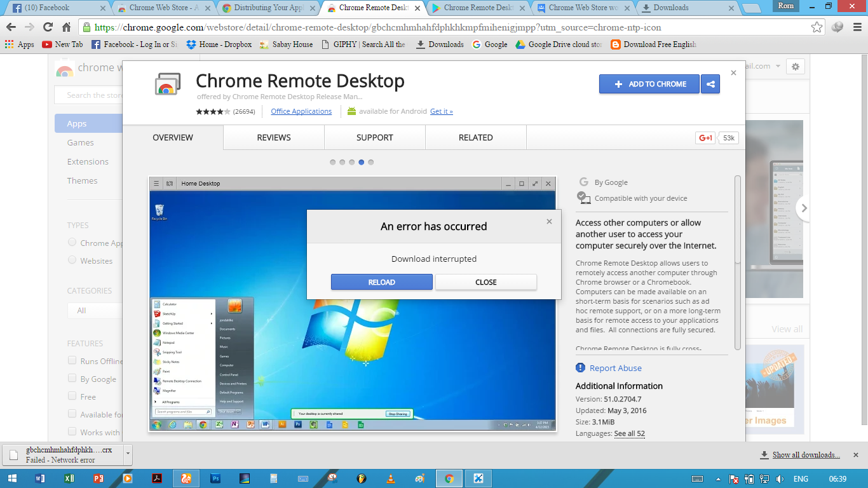Screen dimensions: 868x488
Task: Open the Web Store settings gear
Action: coord(795,66)
